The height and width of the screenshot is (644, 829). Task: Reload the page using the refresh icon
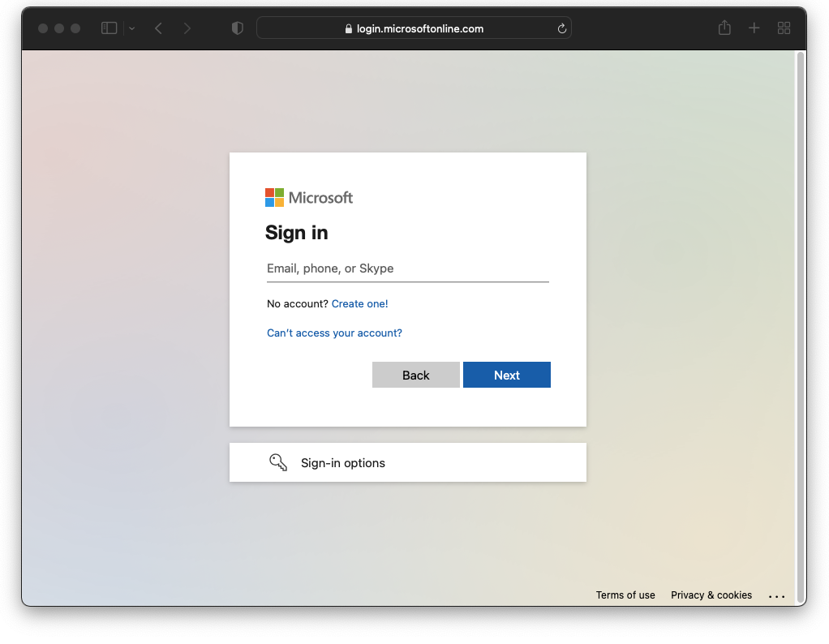(561, 28)
